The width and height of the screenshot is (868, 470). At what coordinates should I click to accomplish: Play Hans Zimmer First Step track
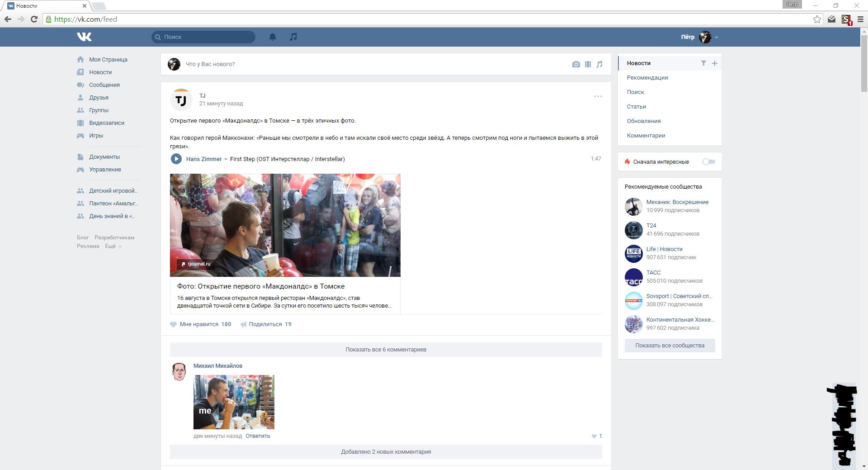tap(176, 159)
